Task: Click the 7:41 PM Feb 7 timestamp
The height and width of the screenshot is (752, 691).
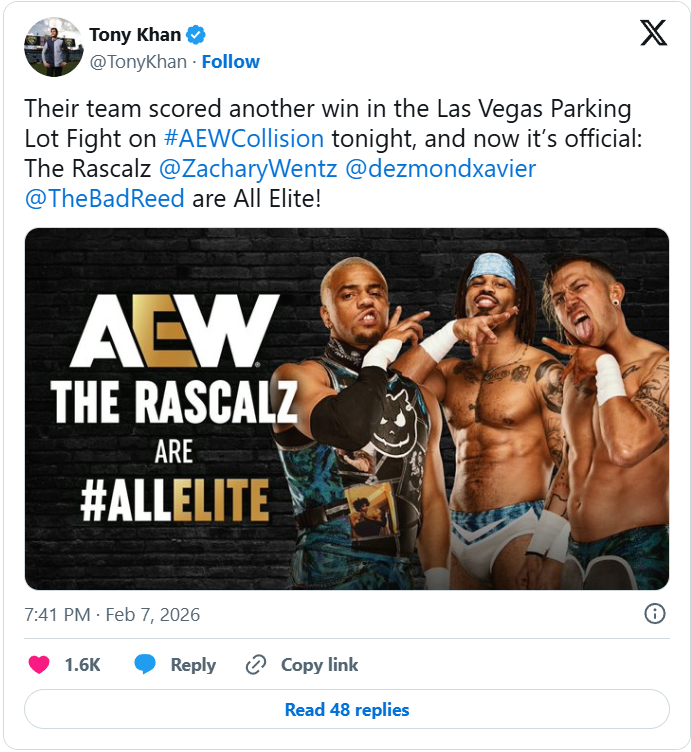Action: 112,614
